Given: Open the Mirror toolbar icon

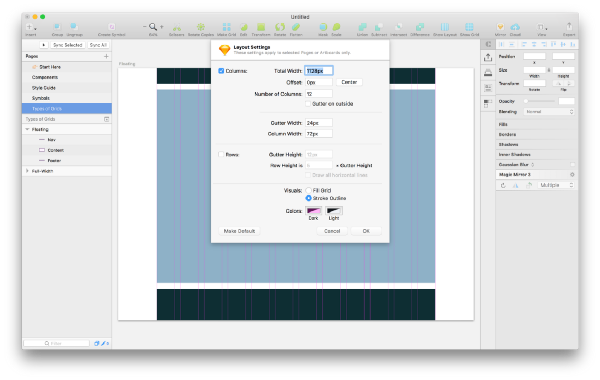Looking at the screenshot, I should tap(500, 27).
